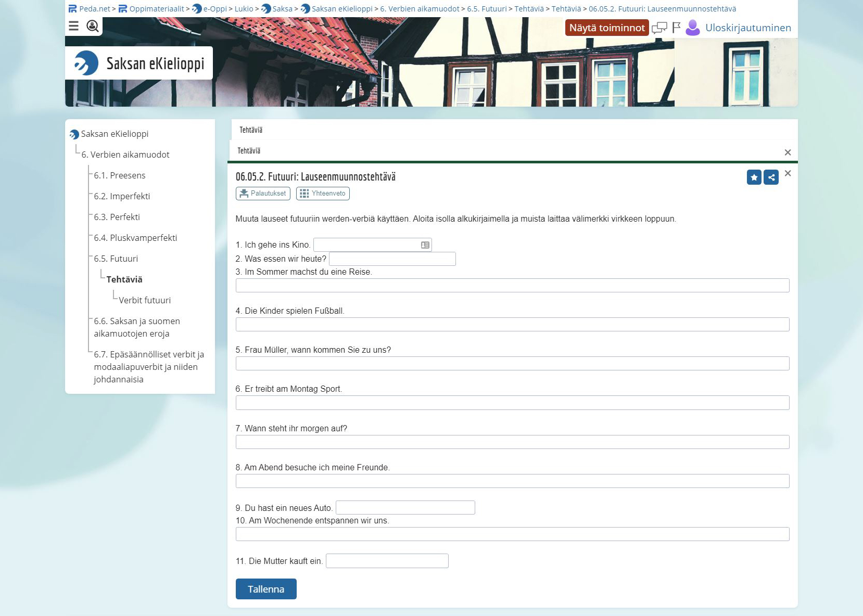
Task: Mark the task as favorite with star
Action: 754,177
